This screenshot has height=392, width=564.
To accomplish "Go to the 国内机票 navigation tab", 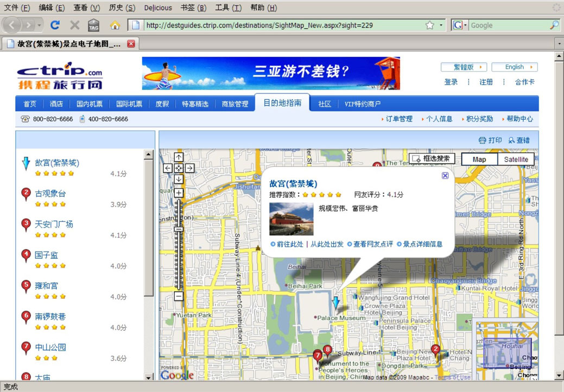I will pyautogui.click(x=90, y=104).
